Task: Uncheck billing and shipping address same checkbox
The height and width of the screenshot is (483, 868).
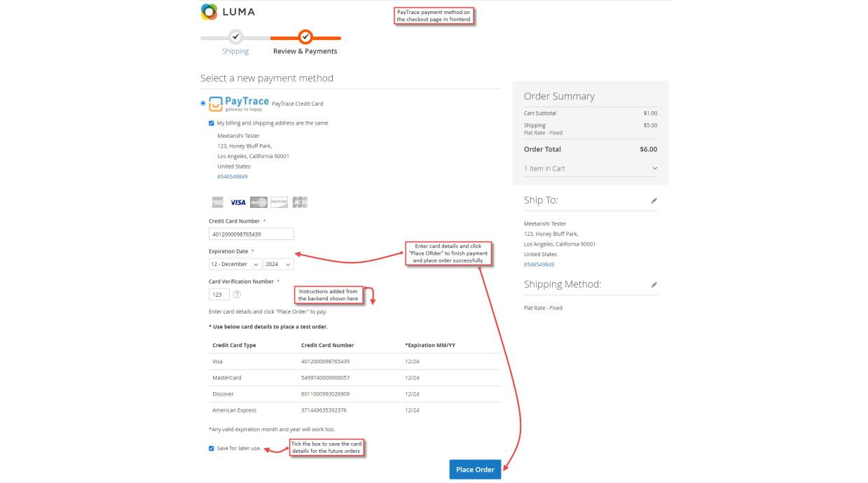Action: (212, 123)
